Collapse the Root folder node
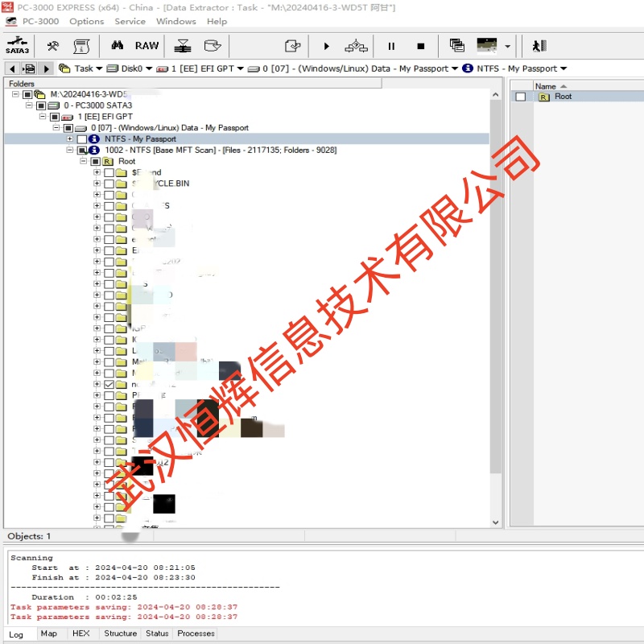644x644 pixels. [x=84, y=161]
